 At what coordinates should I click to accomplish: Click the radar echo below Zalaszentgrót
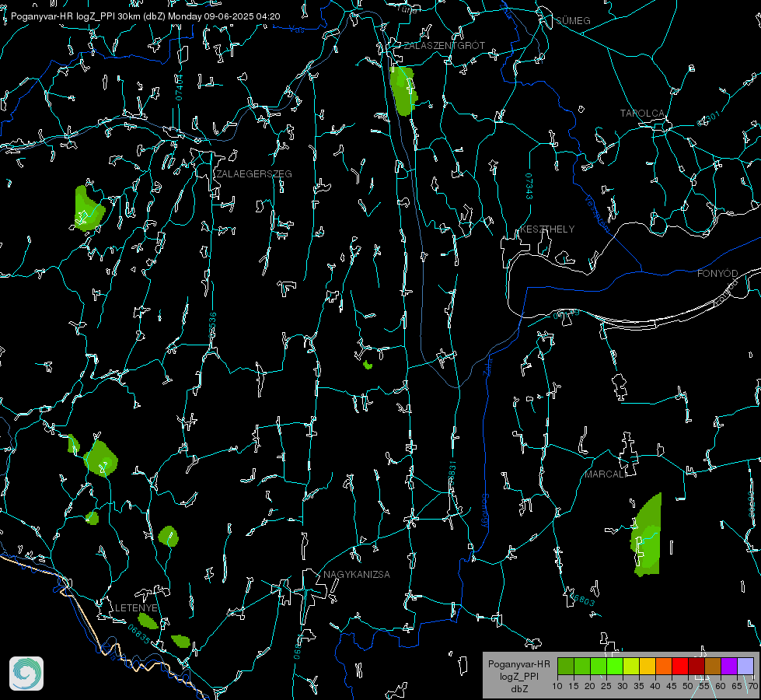403,91
